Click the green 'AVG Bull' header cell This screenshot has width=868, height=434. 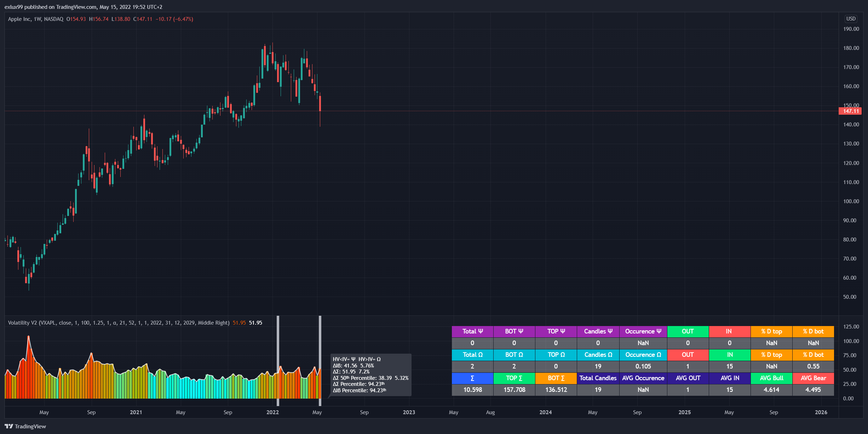click(x=771, y=378)
